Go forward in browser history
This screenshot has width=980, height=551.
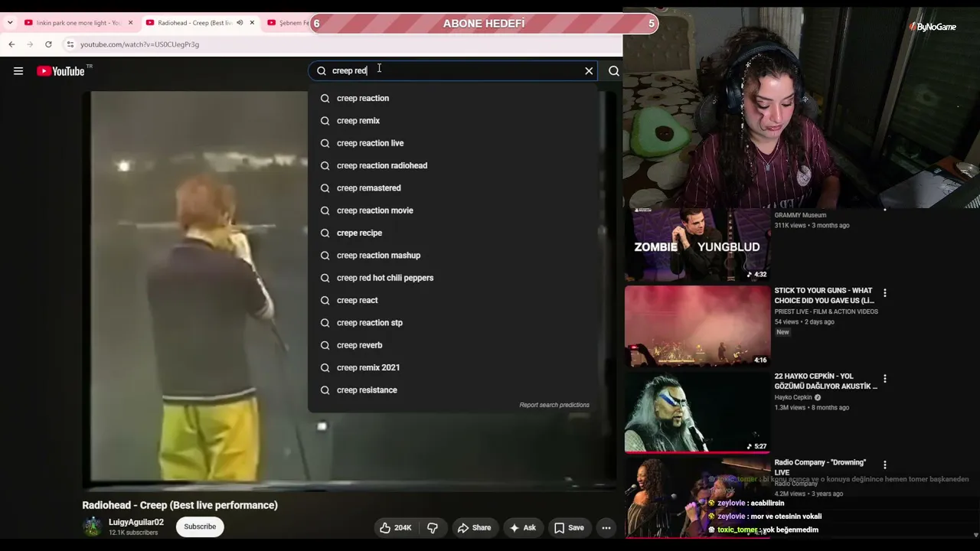pyautogui.click(x=30, y=44)
